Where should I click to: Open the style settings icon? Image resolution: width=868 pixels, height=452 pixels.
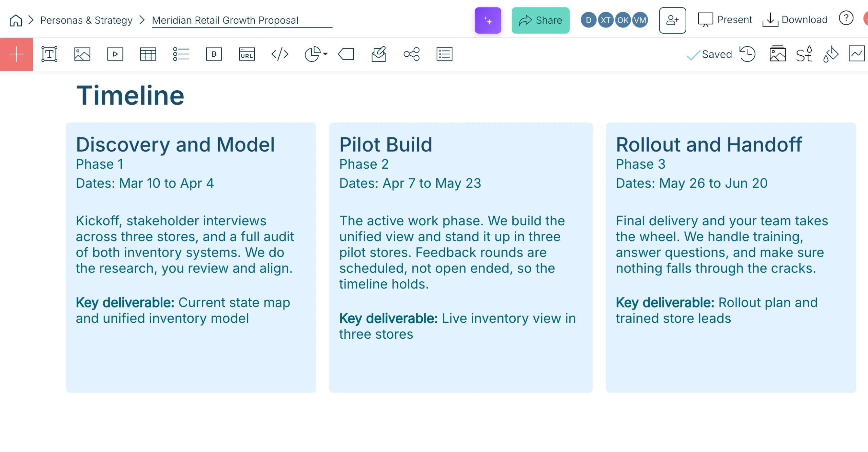[x=804, y=54]
